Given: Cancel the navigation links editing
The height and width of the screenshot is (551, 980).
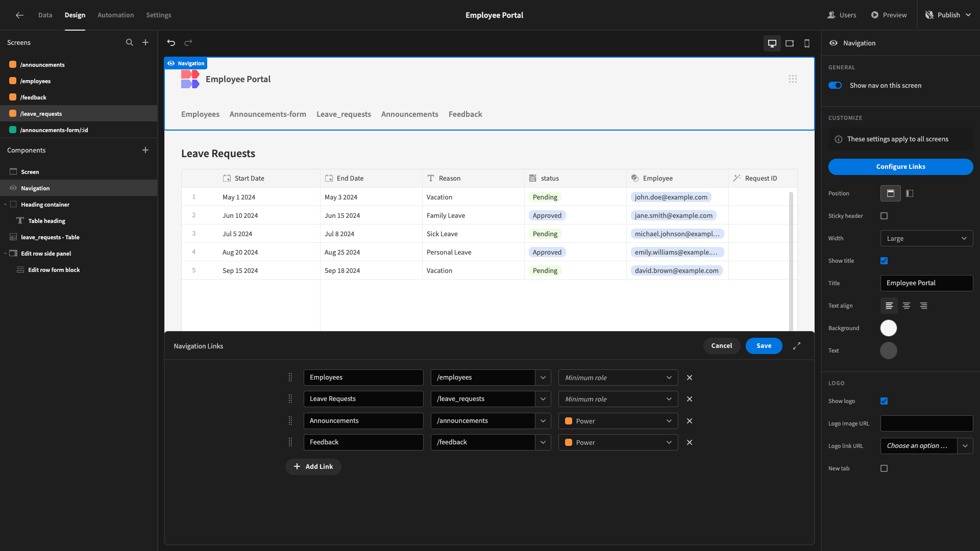Looking at the screenshot, I should 722,346.
